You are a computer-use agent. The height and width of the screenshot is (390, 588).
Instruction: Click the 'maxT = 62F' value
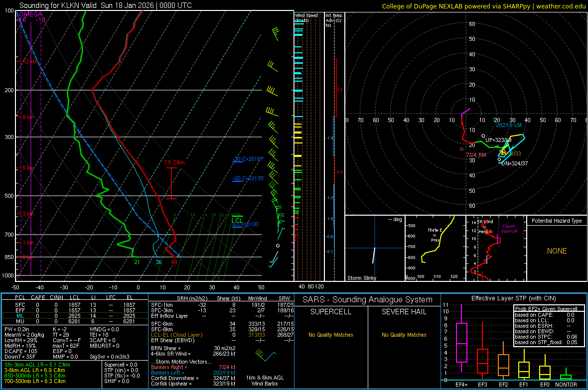[66, 346]
